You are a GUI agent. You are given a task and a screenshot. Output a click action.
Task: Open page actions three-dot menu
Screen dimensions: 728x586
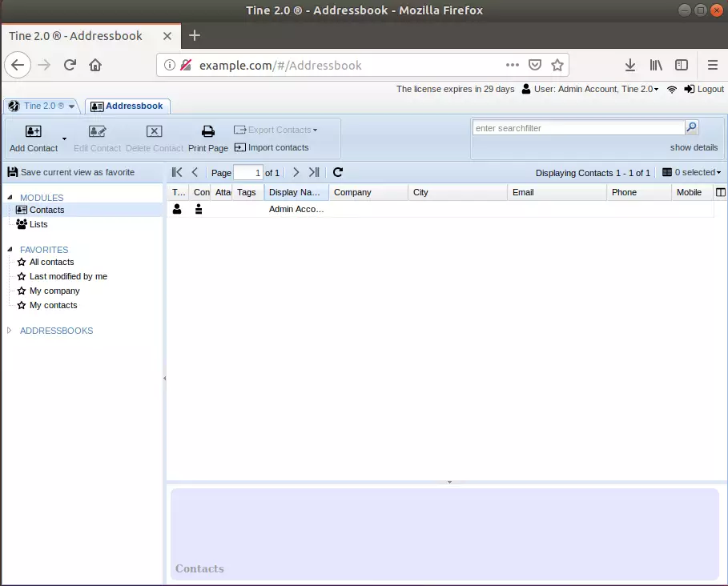pyautogui.click(x=512, y=65)
